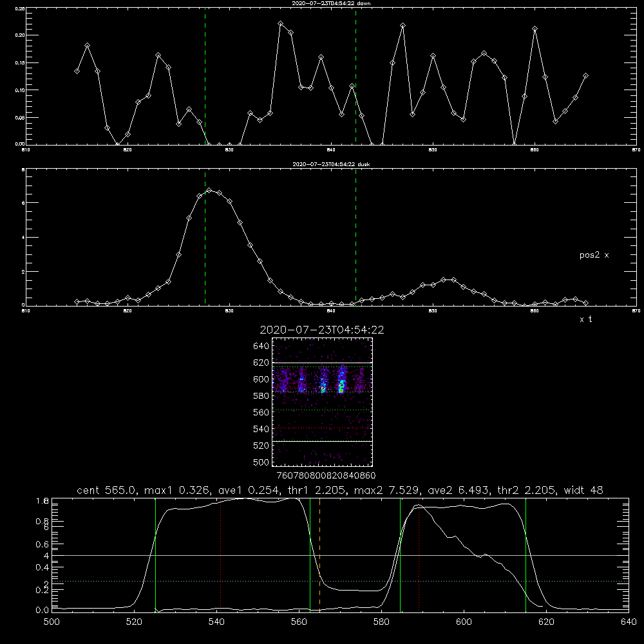
Task: Click the '0.10' label on dawn plot y-axis
Action: tap(20, 90)
